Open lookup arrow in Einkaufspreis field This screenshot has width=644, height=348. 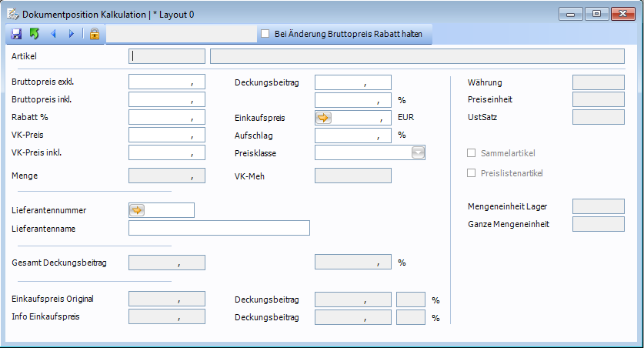(x=323, y=118)
